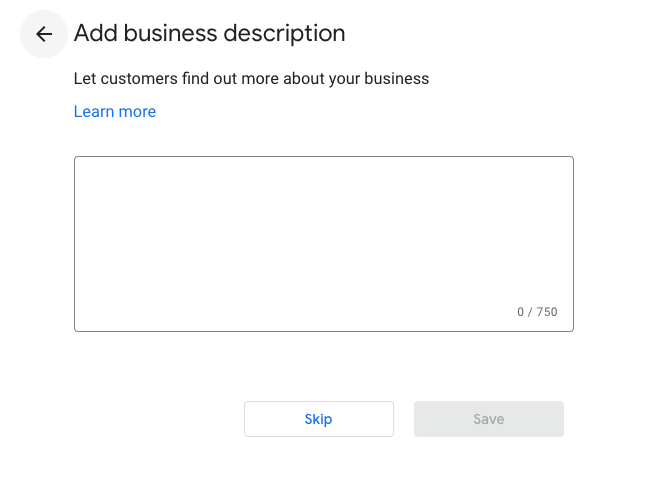The width and height of the screenshot is (648, 478).
Task: Click the word 'description' in the page title
Action: (x=283, y=33)
